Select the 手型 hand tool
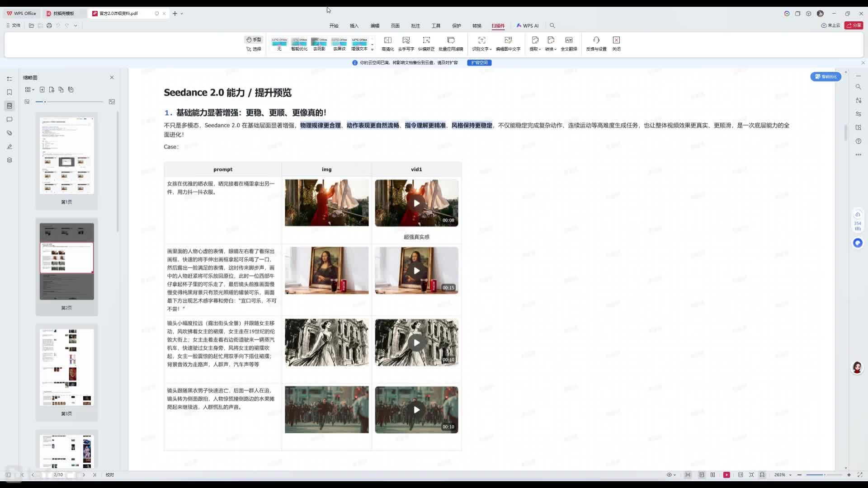The height and width of the screenshot is (488, 868). click(x=254, y=40)
